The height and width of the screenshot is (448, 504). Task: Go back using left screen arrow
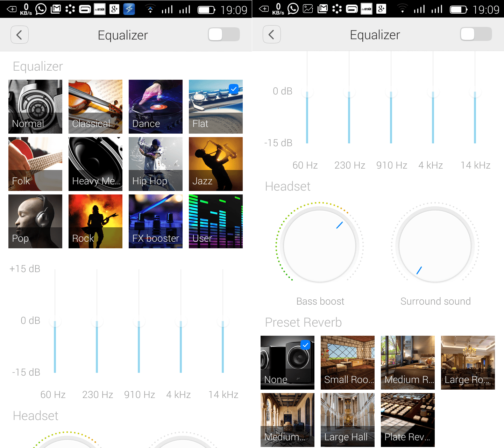tap(20, 35)
